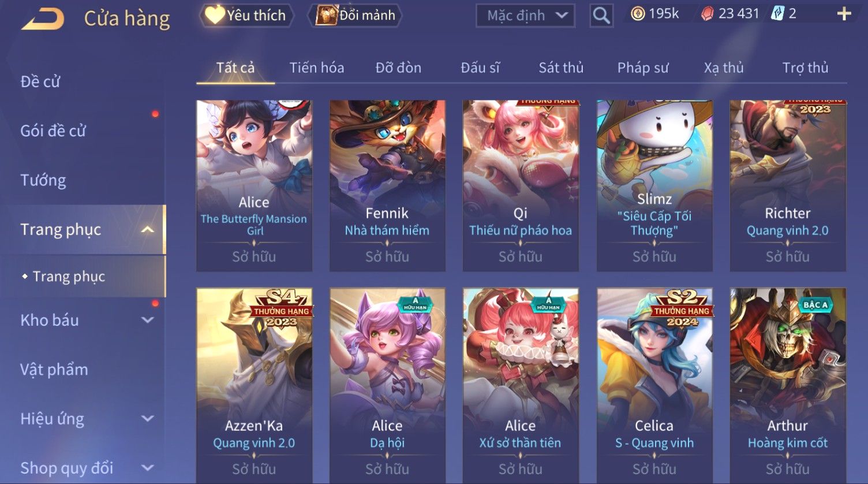Switch to the Sát thủ tab
This screenshot has width=868, height=484.
[x=561, y=68]
